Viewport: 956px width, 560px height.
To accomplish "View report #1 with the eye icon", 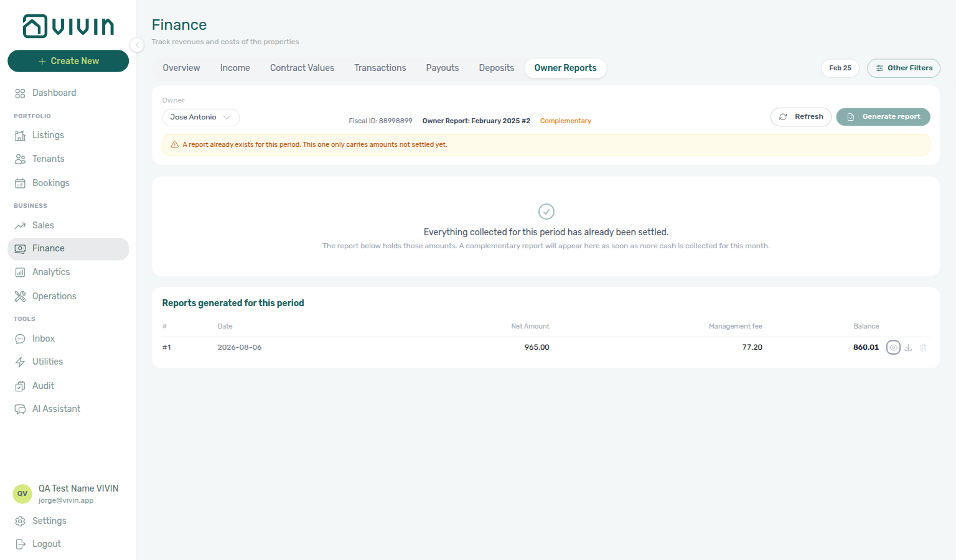I will [893, 348].
